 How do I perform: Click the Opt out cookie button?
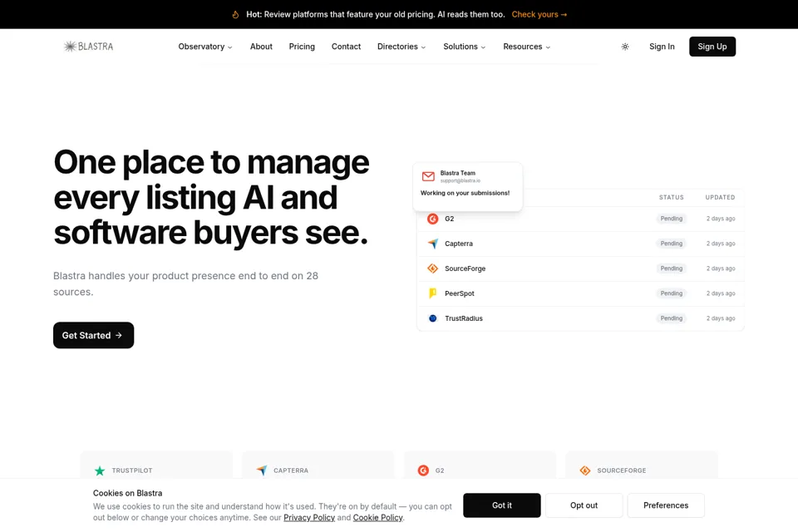coord(584,505)
